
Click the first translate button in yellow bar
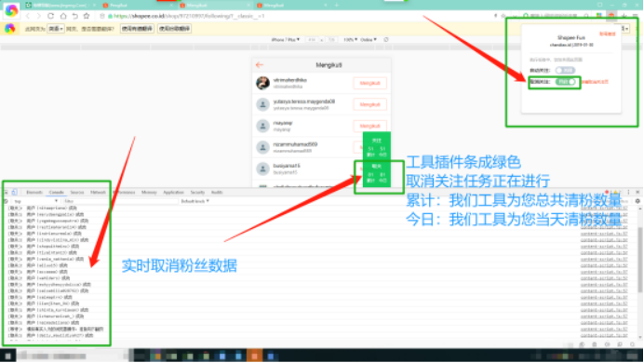[x=137, y=29]
